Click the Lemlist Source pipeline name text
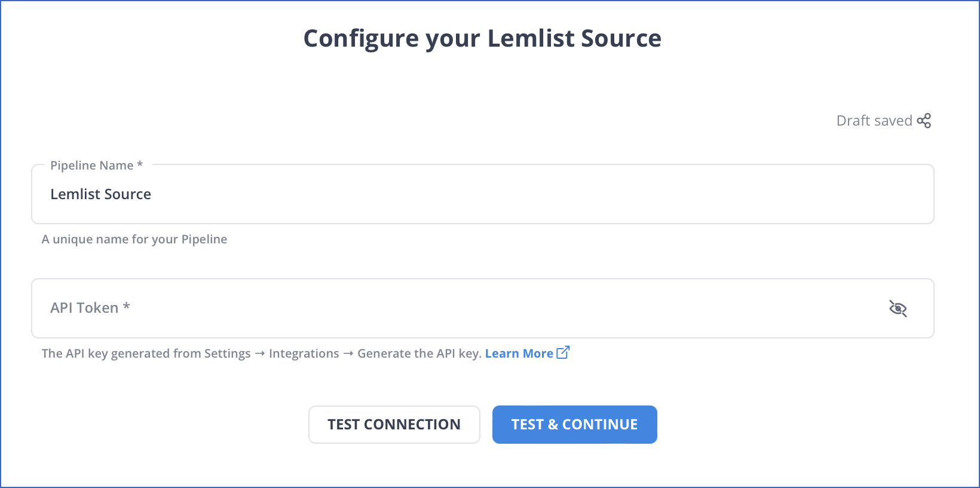980x488 pixels. [100, 194]
